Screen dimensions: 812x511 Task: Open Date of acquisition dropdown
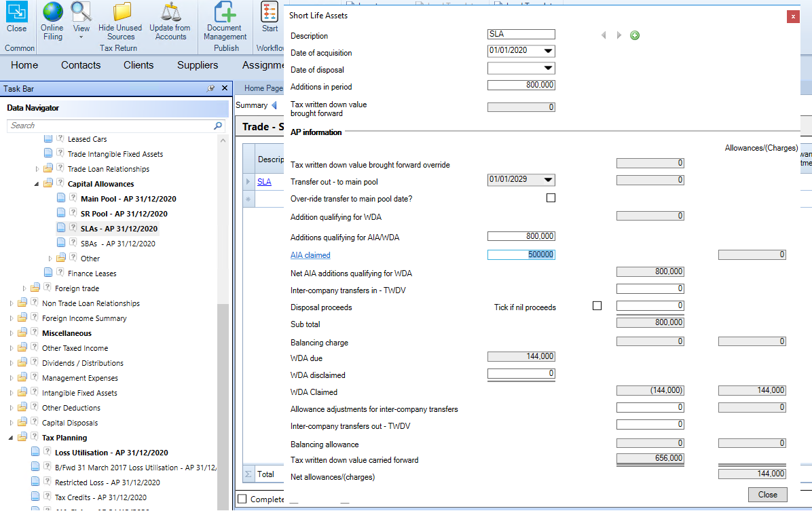click(548, 51)
